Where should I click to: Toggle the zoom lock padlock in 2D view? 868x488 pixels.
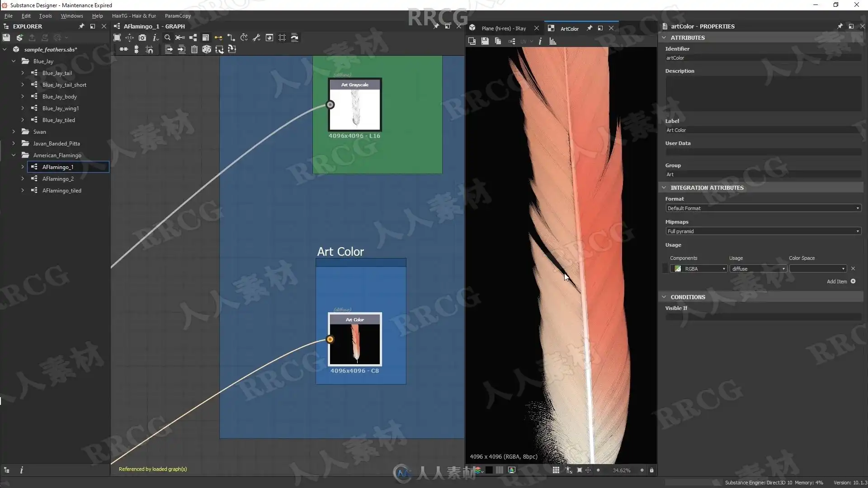(651, 470)
